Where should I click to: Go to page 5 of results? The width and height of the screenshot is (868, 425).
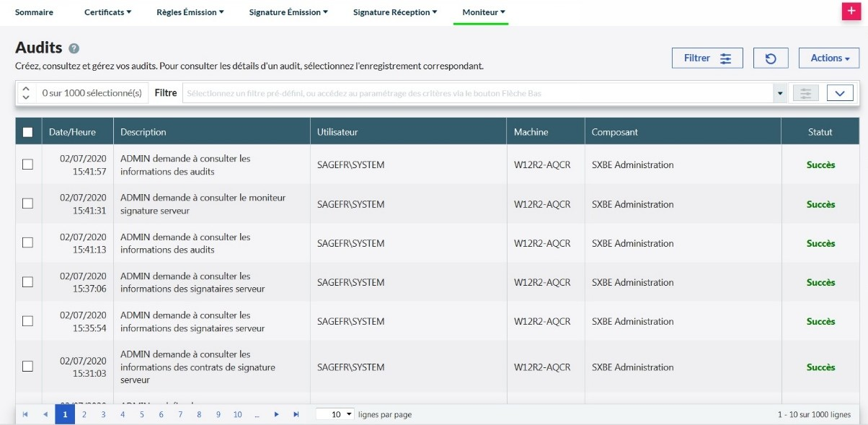141,415
